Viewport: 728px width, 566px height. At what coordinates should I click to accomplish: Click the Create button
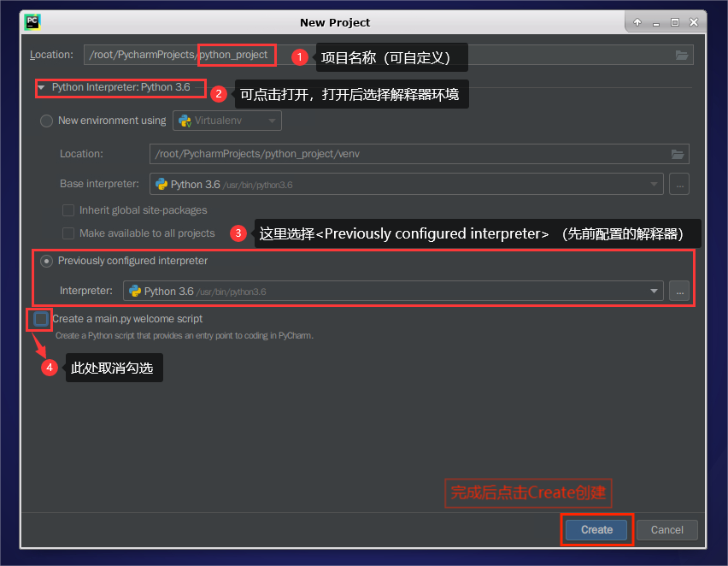coord(596,530)
